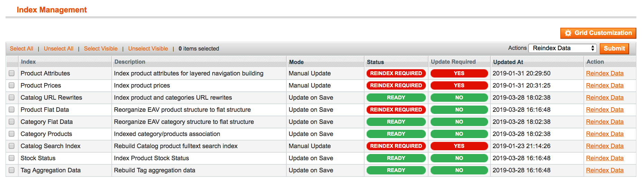Click the green READY badge for Category Products
This screenshot has width=644, height=190.
(x=396, y=134)
